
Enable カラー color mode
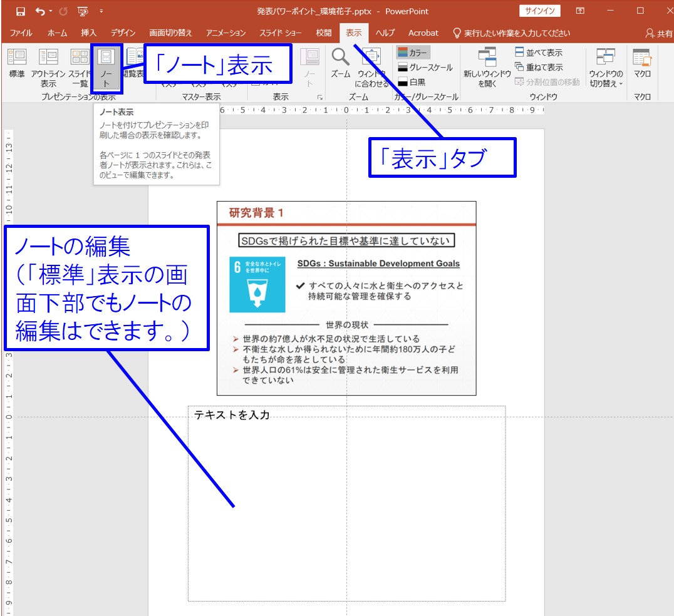click(413, 53)
